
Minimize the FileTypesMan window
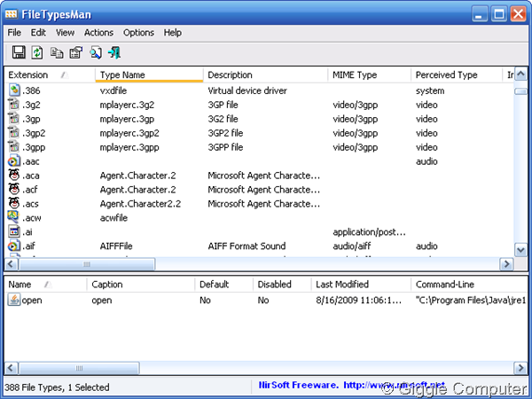[479, 14]
